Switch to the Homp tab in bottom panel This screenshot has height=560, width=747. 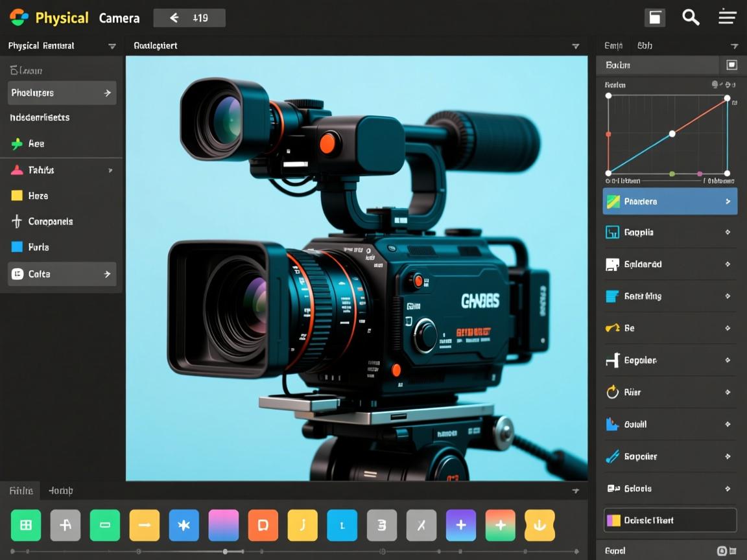61,491
